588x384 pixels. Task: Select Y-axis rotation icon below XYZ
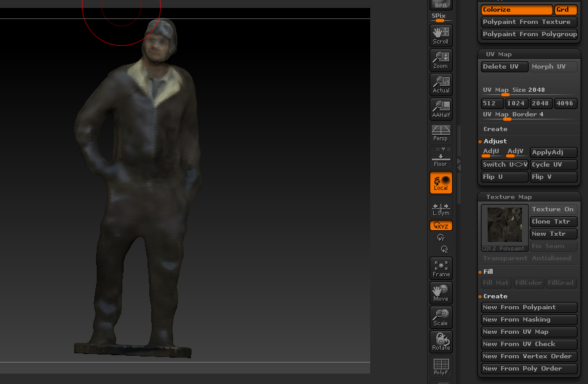point(441,238)
